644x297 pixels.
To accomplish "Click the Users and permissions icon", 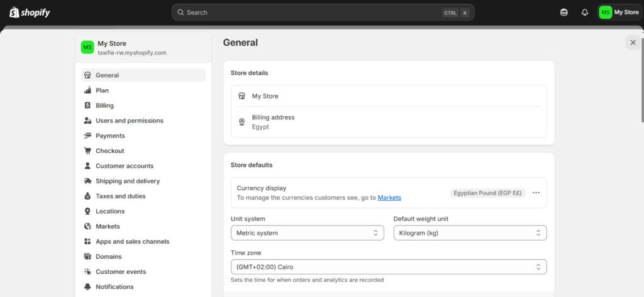I will (87, 121).
